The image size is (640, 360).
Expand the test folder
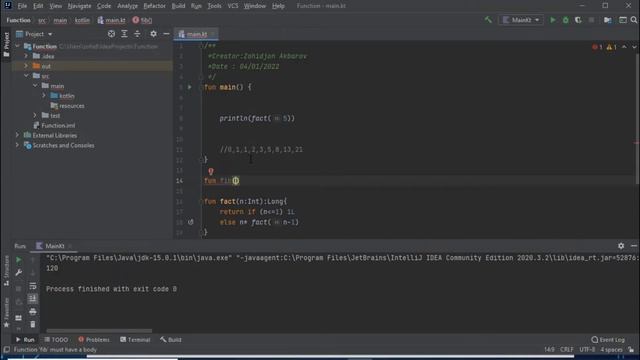click(x=36, y=116)
